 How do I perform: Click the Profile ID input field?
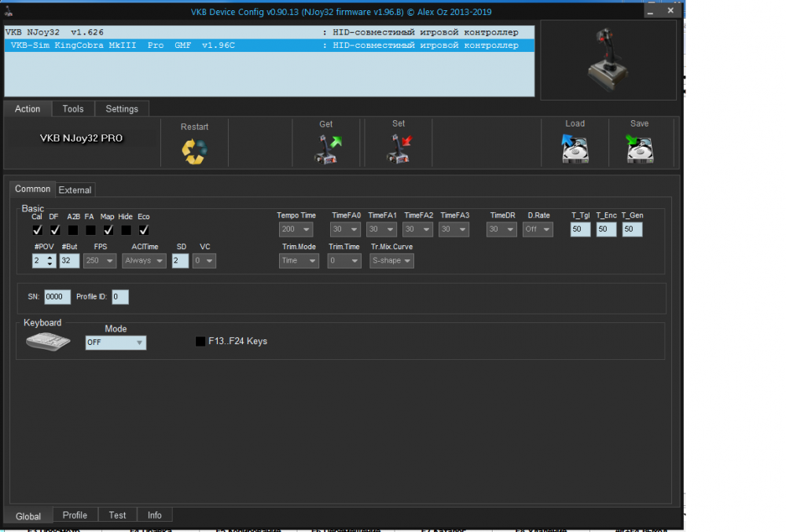(119, 297)
